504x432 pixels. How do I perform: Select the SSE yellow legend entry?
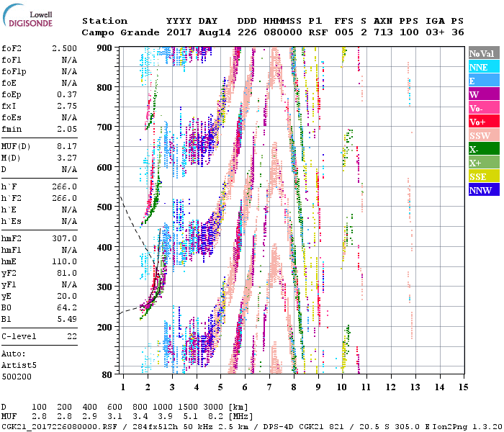click(x=484, y=176)
